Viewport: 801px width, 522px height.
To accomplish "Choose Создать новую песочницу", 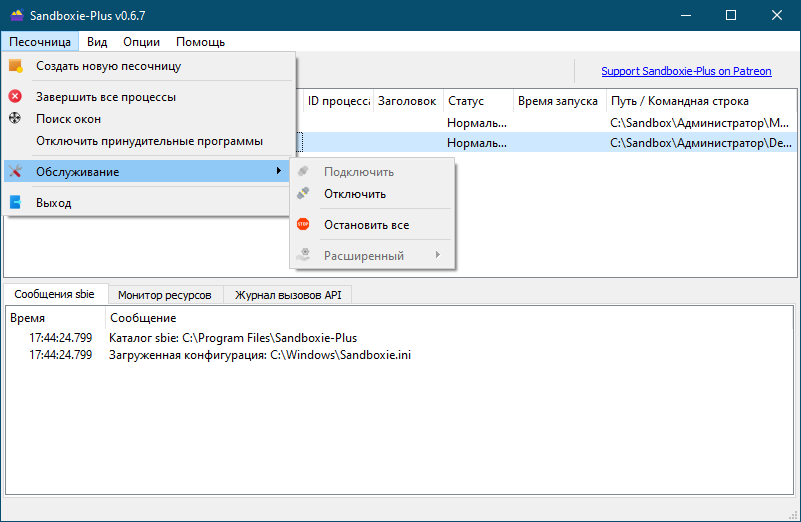I will coord(149,66).
